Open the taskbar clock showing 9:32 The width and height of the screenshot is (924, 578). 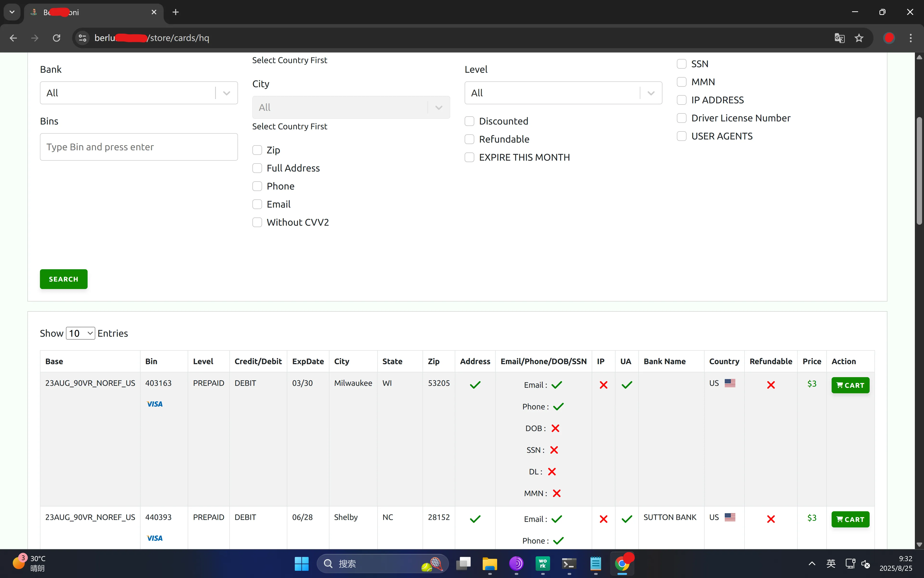[x=896, y=564]
